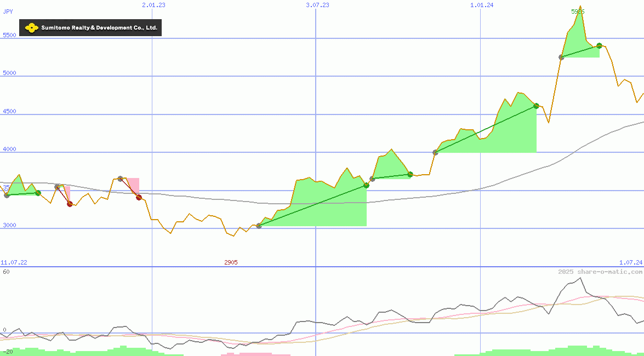Viewport: 644px width, 356px height.
Task: Click the yellow Sumitomo emblem in the banner
Action: 31,28
